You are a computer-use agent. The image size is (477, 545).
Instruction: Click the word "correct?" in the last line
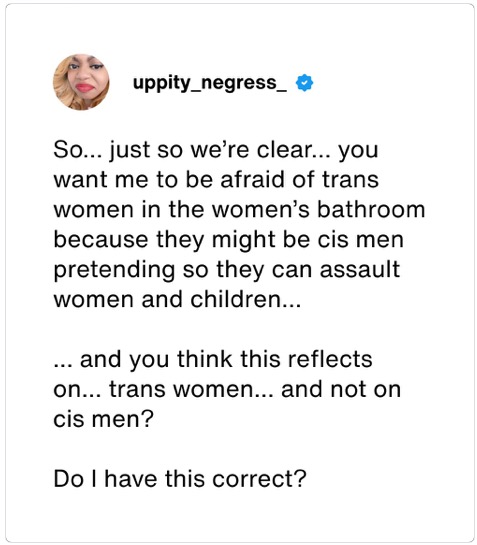coord(259,479)
